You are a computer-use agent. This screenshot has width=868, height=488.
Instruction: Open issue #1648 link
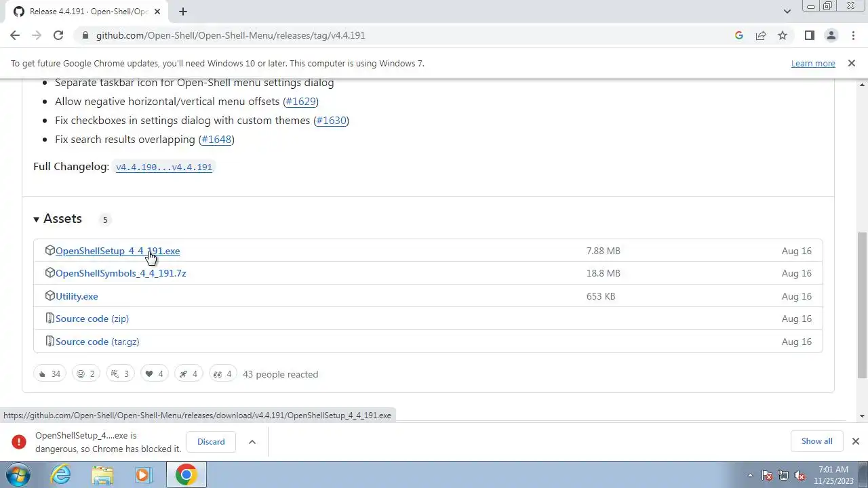pos(216,140)
